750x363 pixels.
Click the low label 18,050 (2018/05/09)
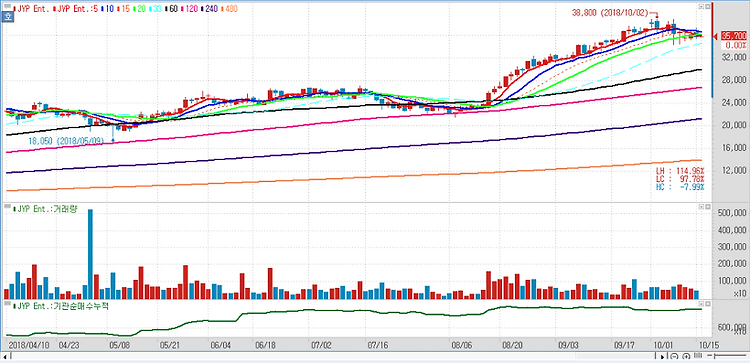pos(65,142)
